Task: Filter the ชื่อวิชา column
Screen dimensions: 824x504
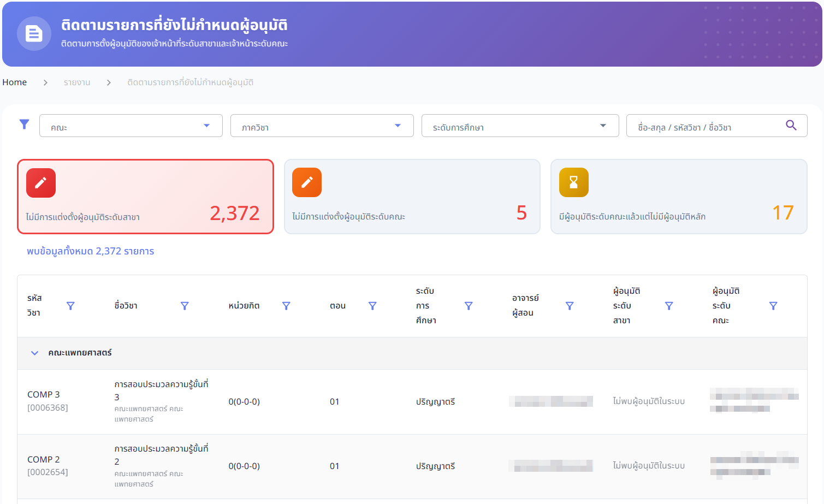Action: tap(185, 306)
